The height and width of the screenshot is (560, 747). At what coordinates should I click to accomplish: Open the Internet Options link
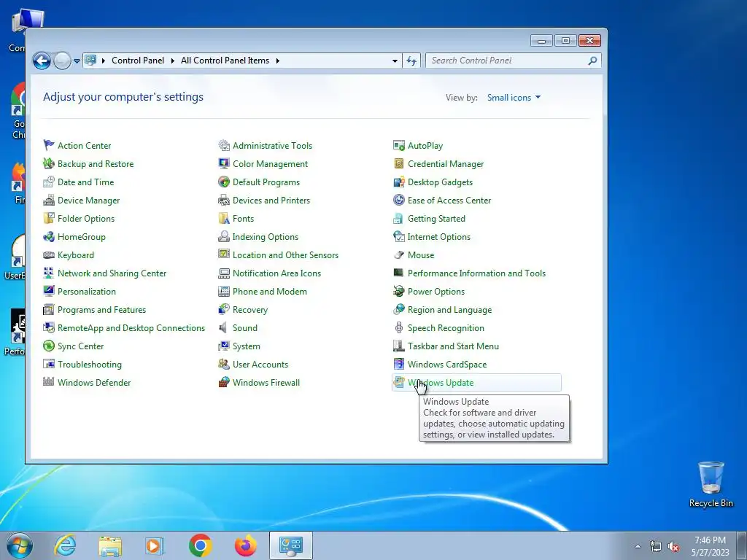(x=438, y=237)
